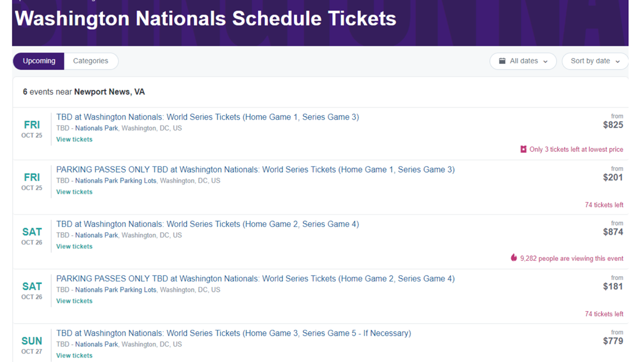
Task: Click the flame icon beside viewers count
Action: click(514, 258)
